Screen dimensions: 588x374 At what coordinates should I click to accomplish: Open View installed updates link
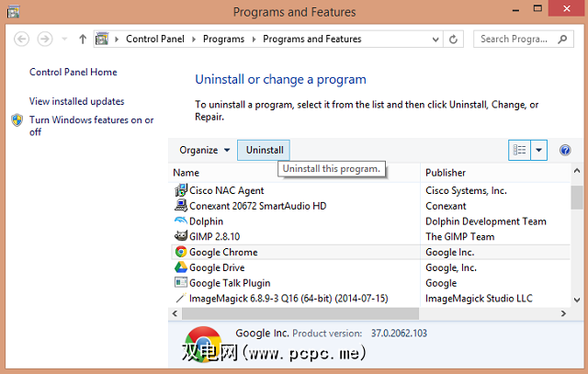76,101
